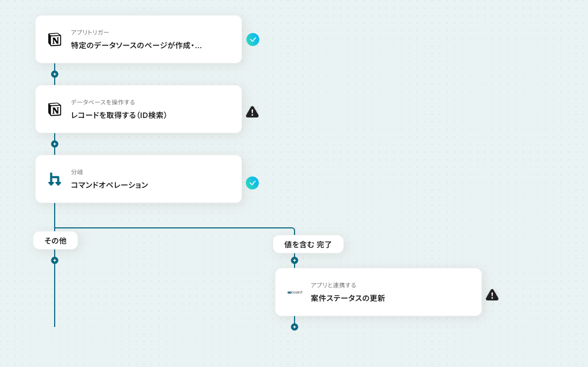This screenshot has height=367, width=588.
Task: Open the 特定のデータソースのページが作成 trigger card
Action: click(139, 40)
